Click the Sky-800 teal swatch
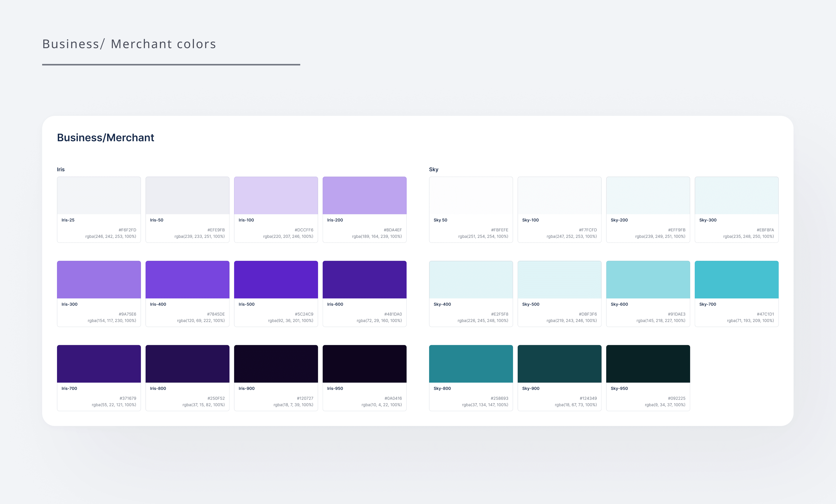836x504 pixels. pos(471,364)
